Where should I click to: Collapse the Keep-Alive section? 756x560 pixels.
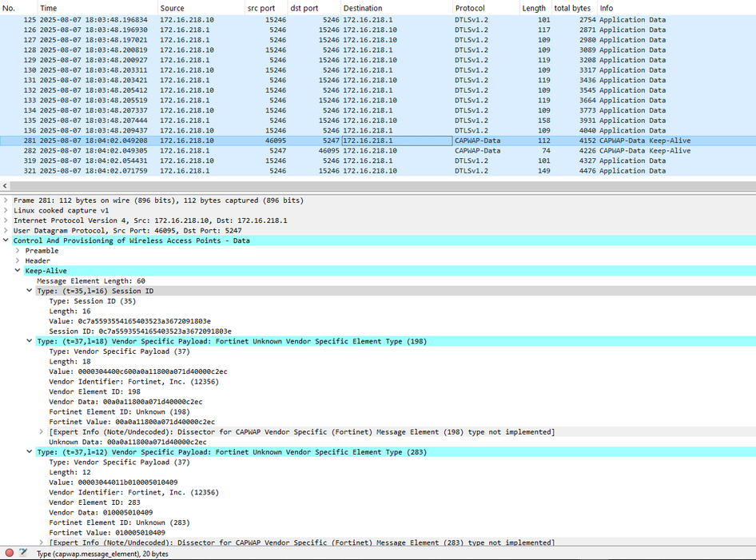[x=18, y=270]
